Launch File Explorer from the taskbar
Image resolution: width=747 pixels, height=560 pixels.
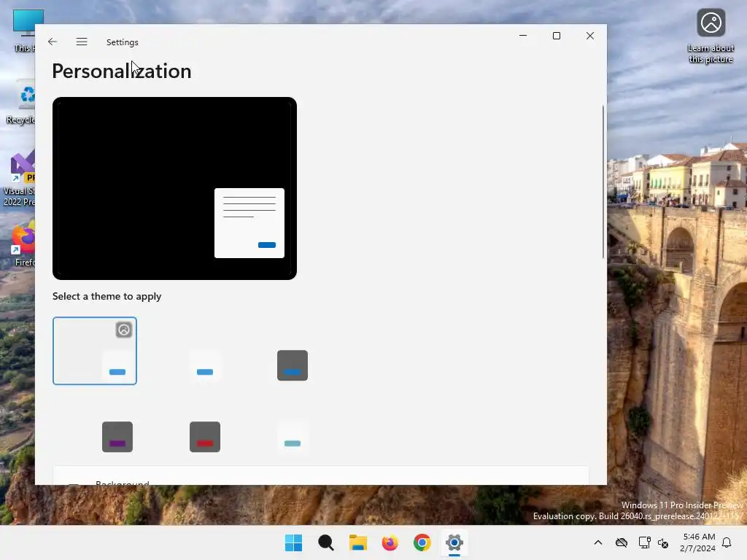pos(357,542)
